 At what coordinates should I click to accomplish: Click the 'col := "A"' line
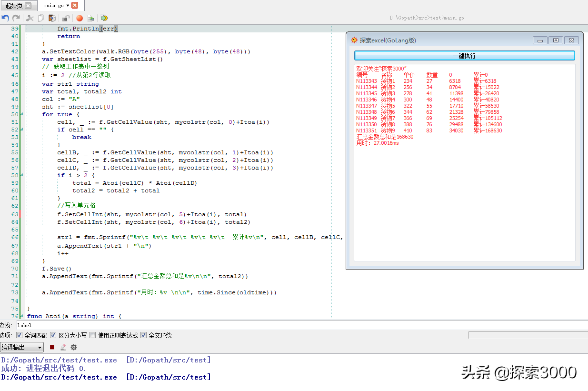pyautogui.click(x=61, y=99)
